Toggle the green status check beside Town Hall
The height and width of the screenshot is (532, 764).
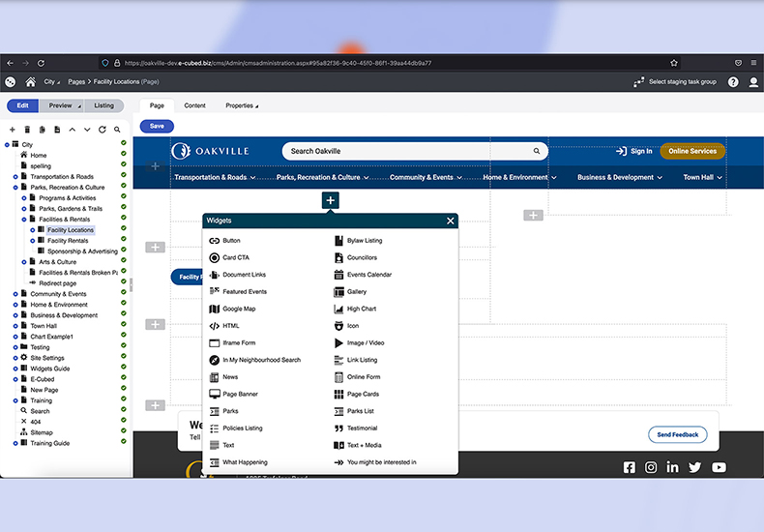pos(124,326)
